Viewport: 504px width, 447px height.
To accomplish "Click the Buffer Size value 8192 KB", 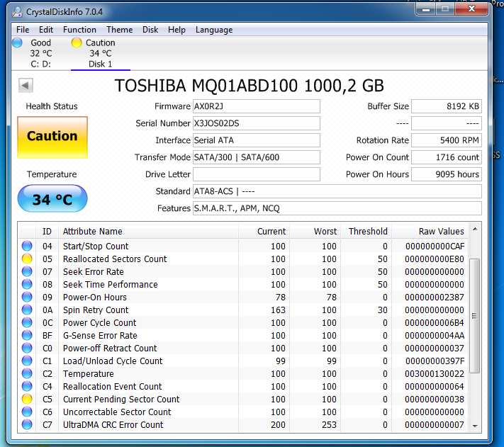I will coord(447,106).
